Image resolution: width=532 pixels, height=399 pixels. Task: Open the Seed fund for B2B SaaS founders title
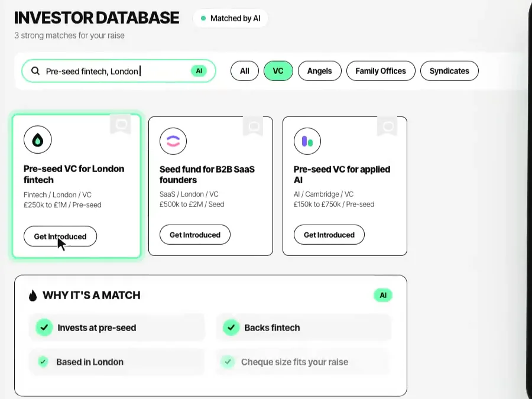(207, 174)
